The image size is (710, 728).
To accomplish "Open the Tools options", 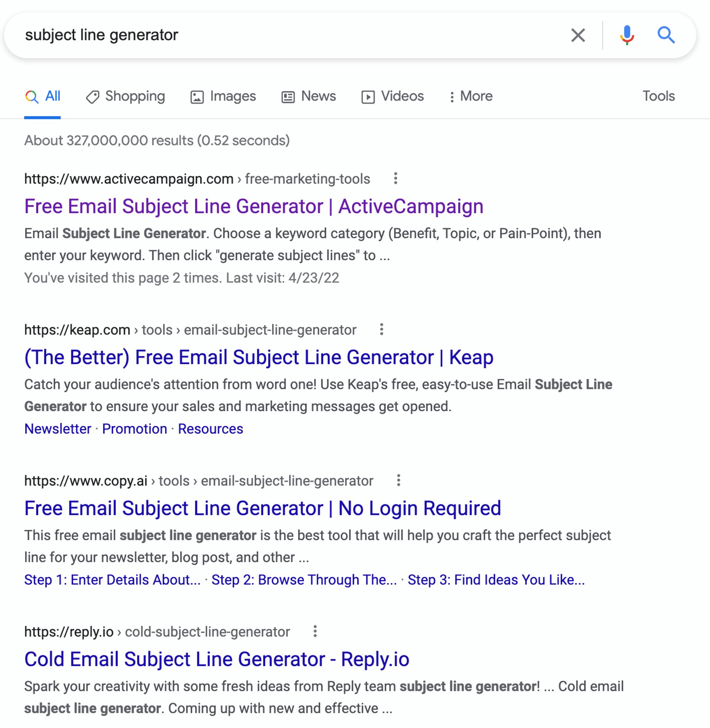I will point(659,96).
